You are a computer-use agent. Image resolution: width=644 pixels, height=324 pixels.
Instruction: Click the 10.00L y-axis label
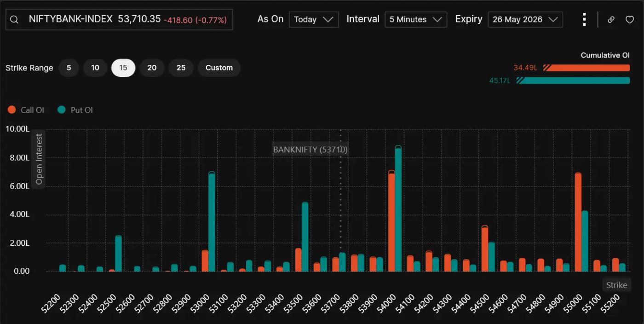coord(17,129)
